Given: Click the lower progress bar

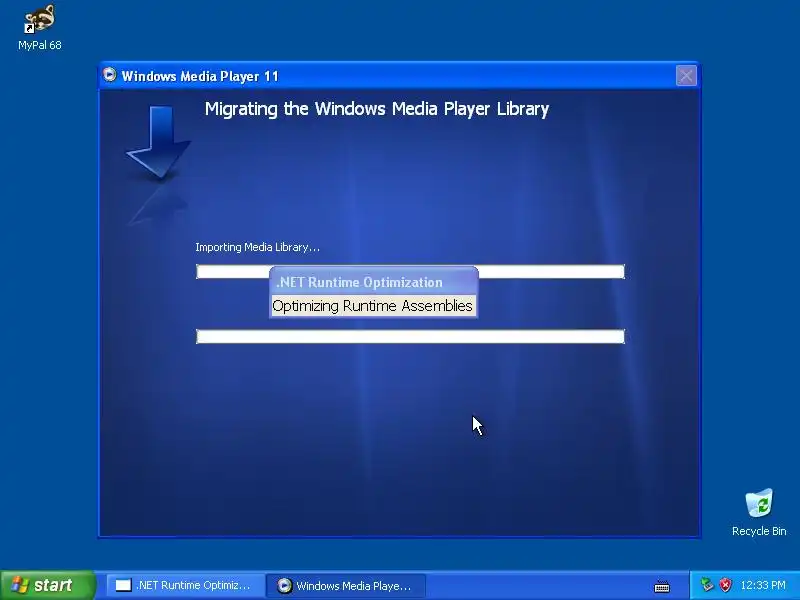Looking at the screenshot, I should pos(410,336).
